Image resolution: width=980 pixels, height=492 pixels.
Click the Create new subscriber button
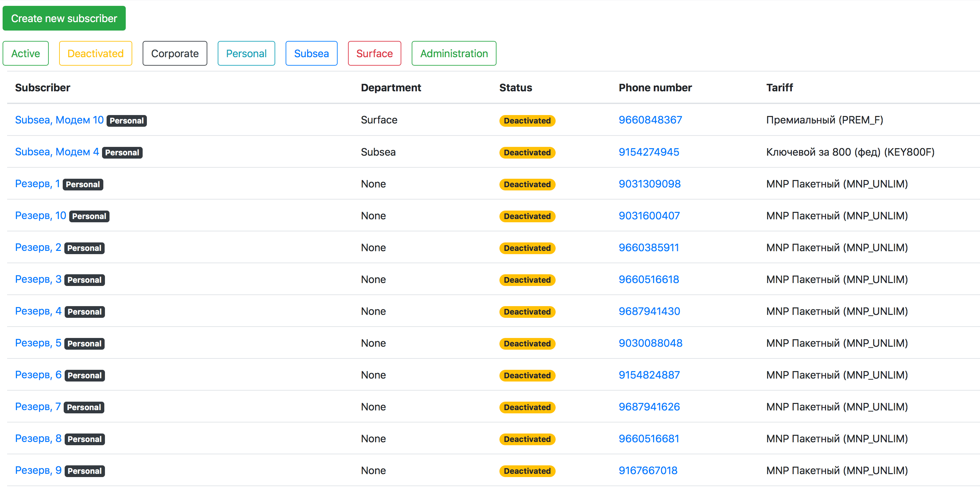tap(64, 18)
